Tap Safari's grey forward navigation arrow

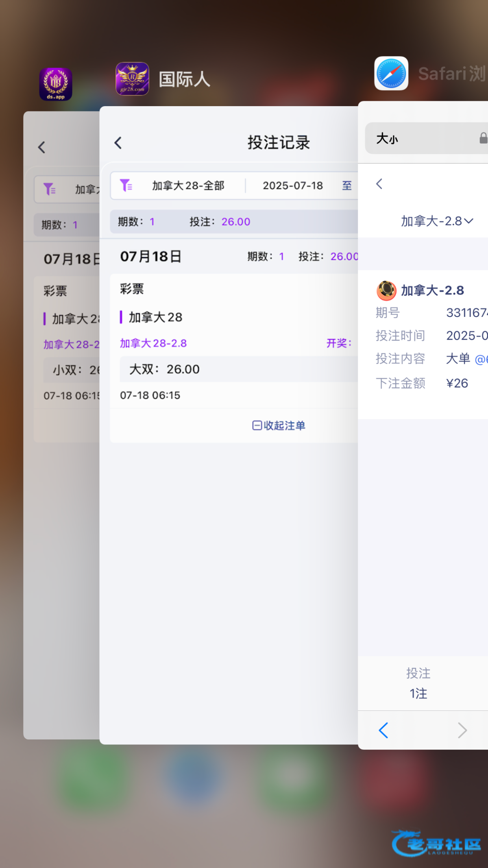click(462, 730)
